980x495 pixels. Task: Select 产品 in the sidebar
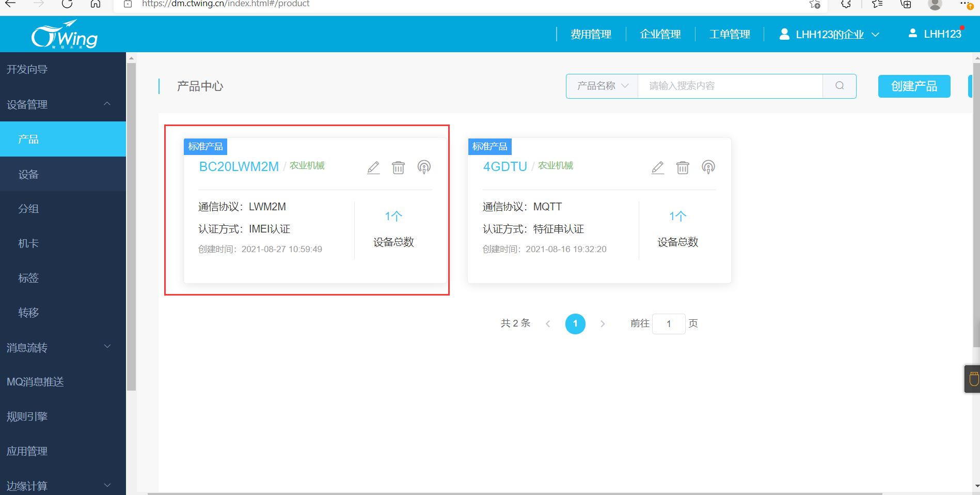(63, 139)
